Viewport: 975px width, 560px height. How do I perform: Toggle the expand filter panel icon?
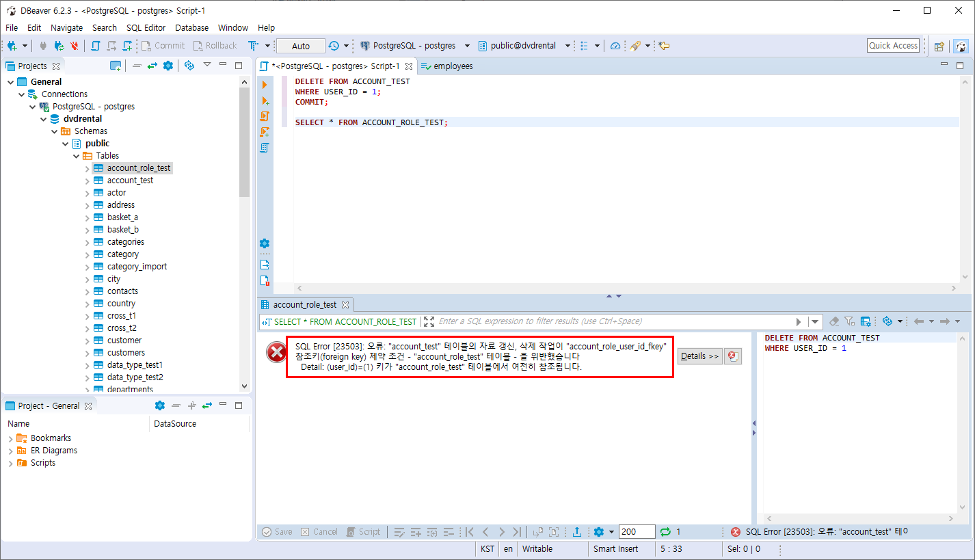click(429, 321)
